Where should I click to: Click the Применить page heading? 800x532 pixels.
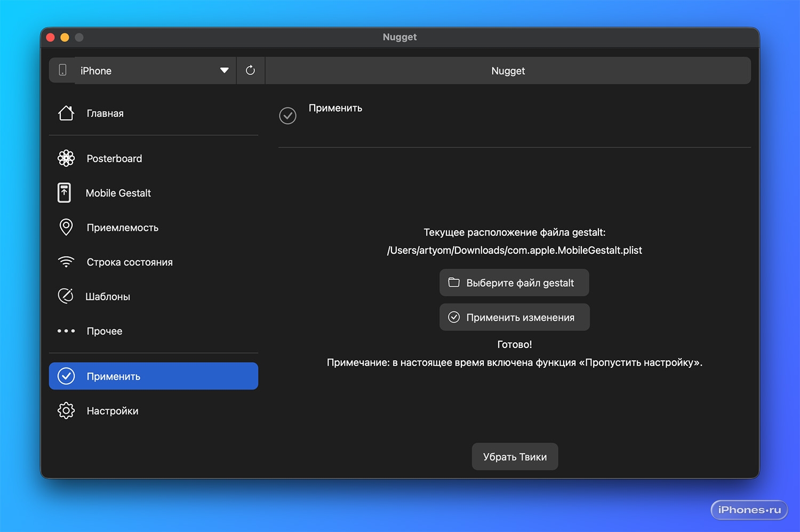click(335, 108)
